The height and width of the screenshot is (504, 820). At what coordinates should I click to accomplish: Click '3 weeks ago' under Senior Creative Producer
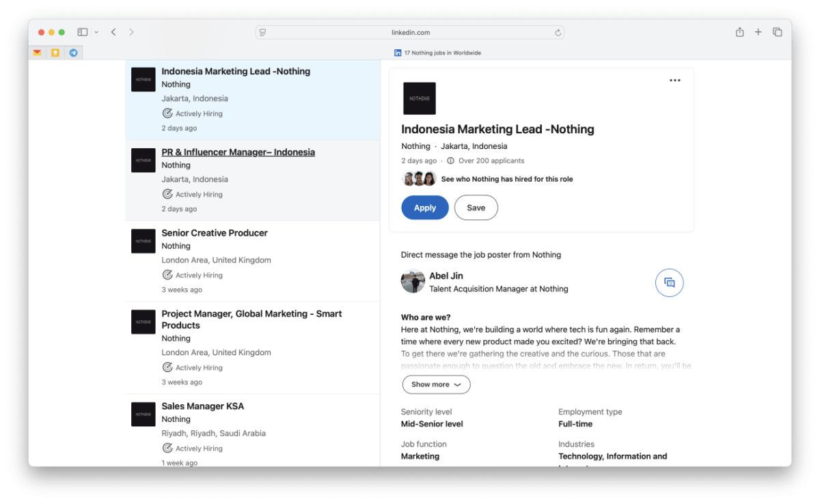tap(182, 290)
